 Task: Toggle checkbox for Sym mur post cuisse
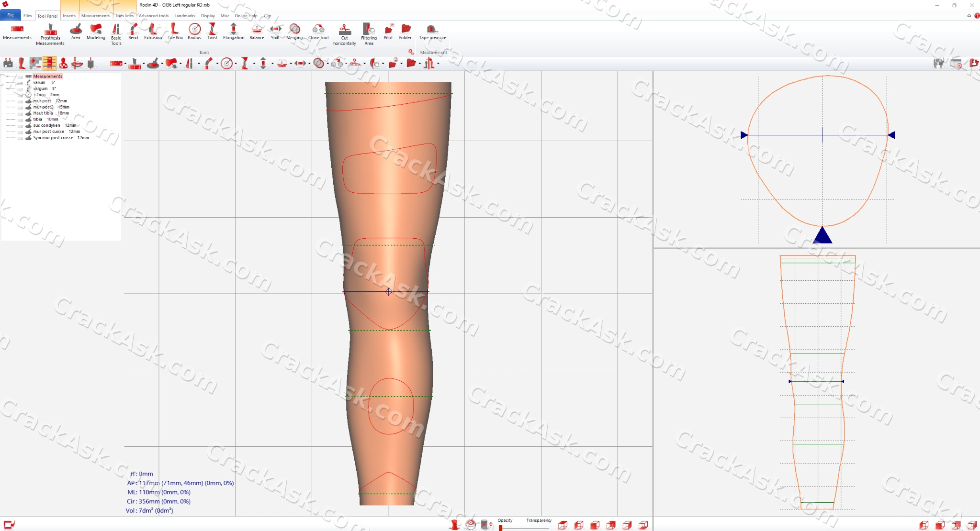pos(20,138)
